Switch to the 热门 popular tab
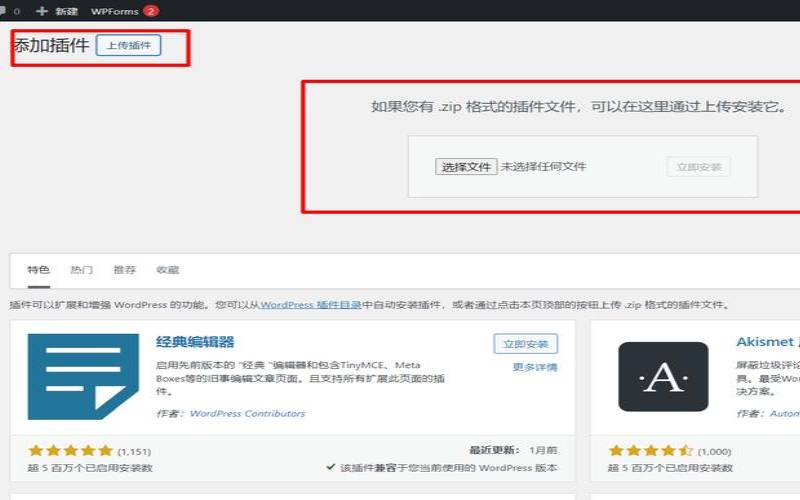The height and width of the screenshot is (500, 800). (x=82, y=269)
